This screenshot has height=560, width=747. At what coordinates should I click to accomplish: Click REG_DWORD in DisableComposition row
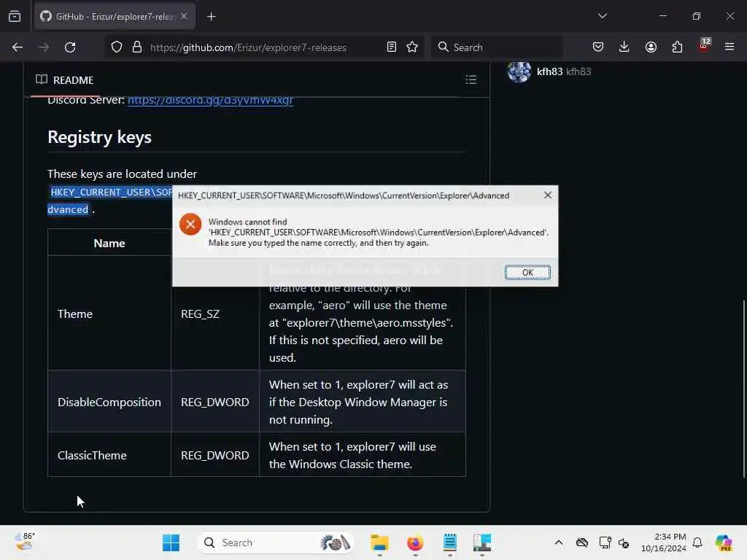(x=215, y=402)
